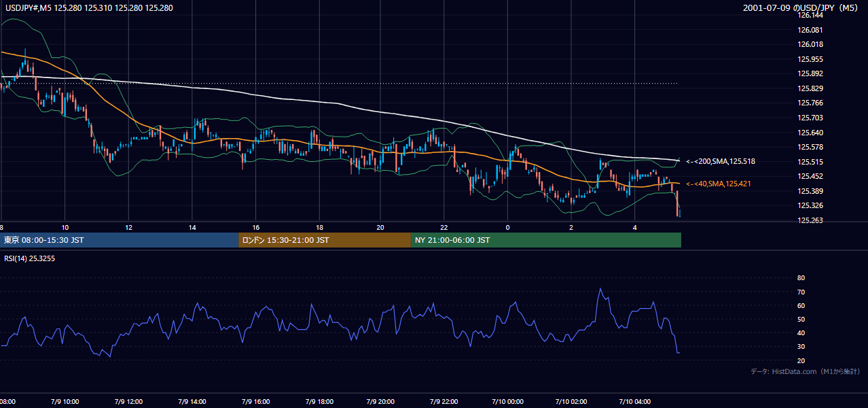Click price axis label 125.263
This screenshot has width=868, height=408.
810,220
